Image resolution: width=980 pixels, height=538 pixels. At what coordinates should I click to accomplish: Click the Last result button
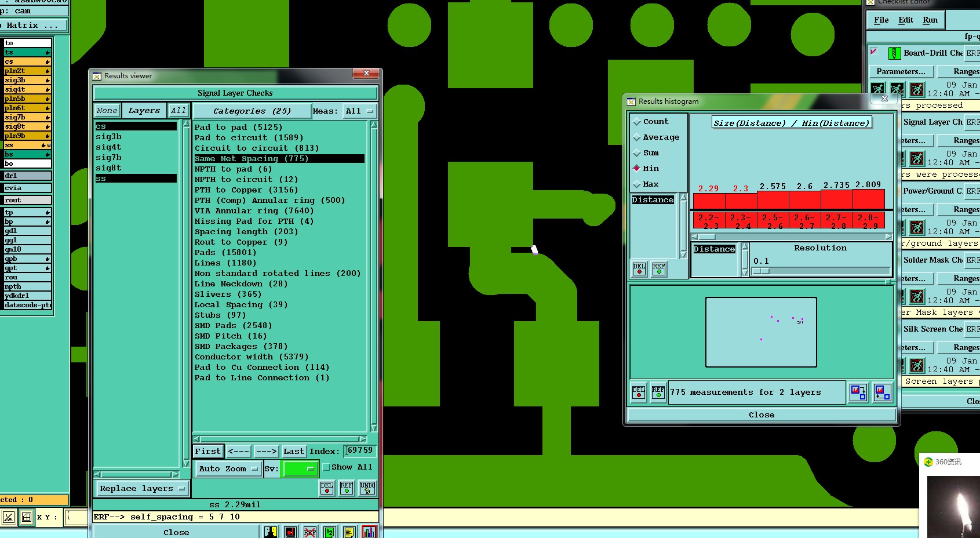294,452
